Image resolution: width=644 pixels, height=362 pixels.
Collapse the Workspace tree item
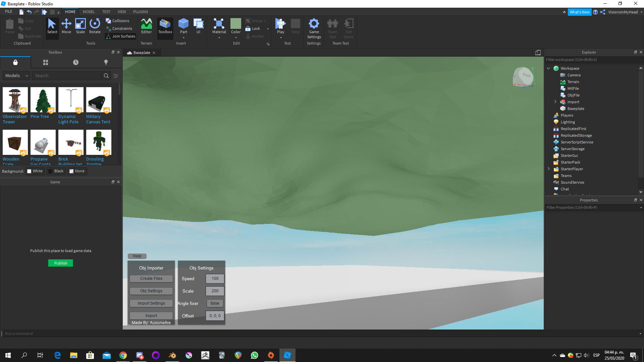click(x=549, y=68)
